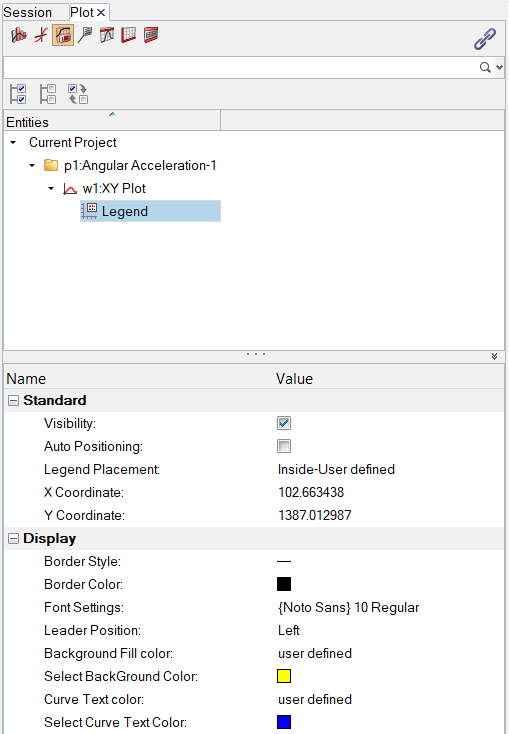Click the Y Coordinate value 1387.012987
Image resolution: width=509 pixels, height=734 pixels.
(315, 515)
